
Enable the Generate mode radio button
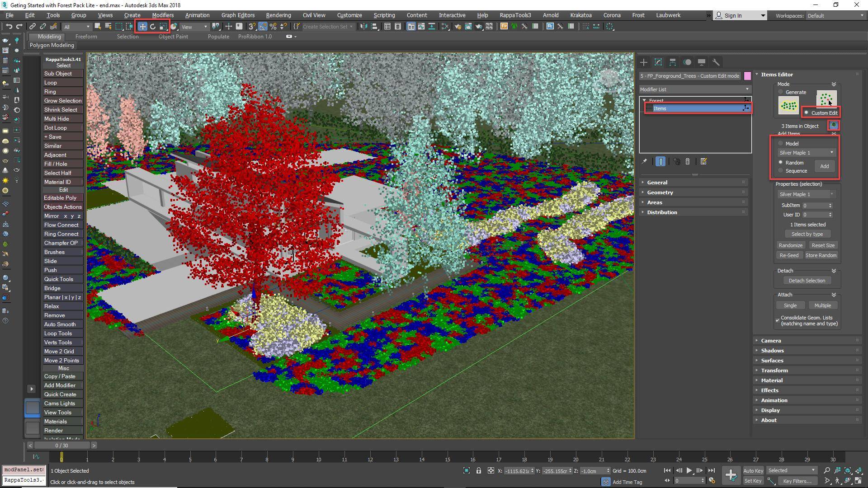(780, 92)
